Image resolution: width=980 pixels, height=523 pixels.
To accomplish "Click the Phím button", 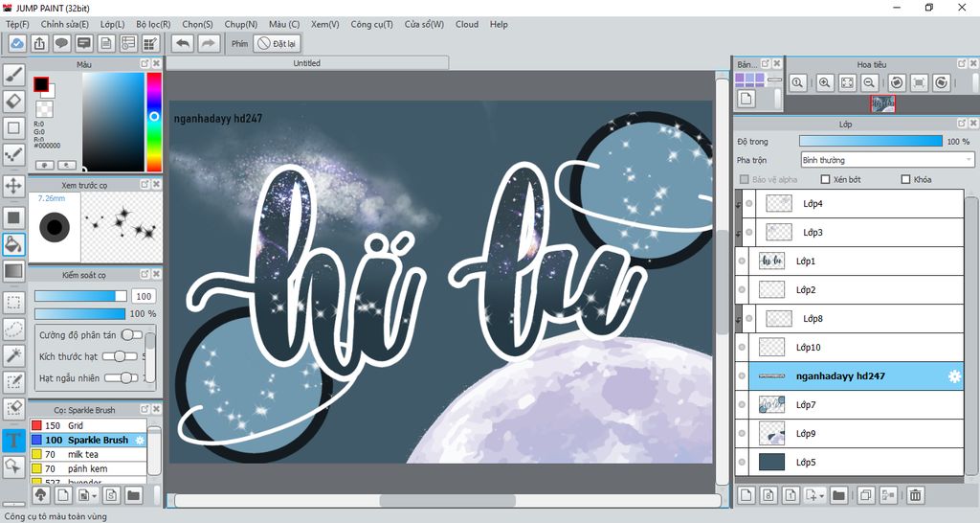I will click(240, 43).
